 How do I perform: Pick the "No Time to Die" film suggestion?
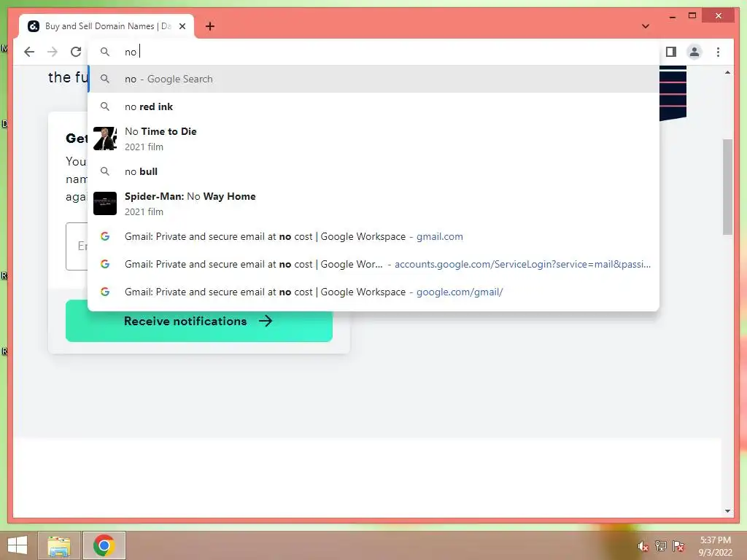(x=374, y=139)
